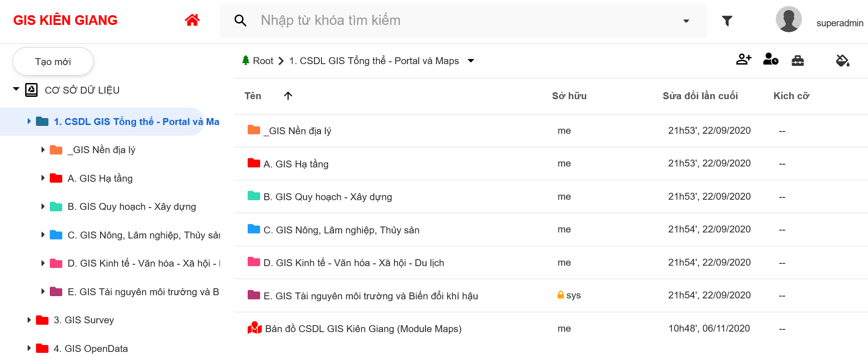
Task: Collapse the CƠ SỞ DỮ LIỆU section
Action: tap(16, 89)
